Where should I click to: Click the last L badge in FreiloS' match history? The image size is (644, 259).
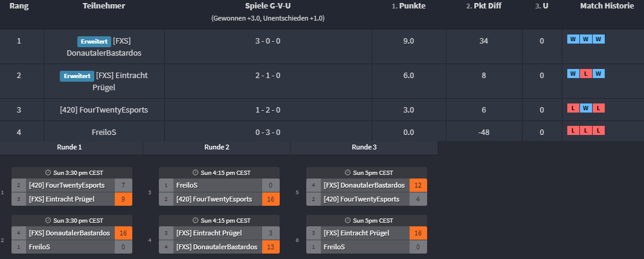click(599, 131)
